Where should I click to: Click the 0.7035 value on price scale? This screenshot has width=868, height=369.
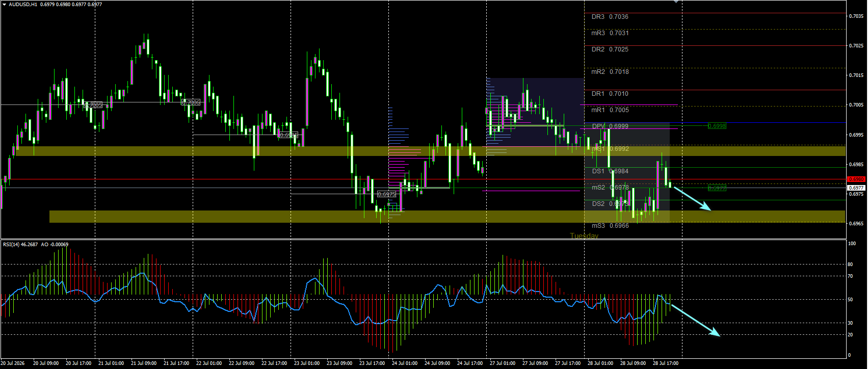point(856,16)
